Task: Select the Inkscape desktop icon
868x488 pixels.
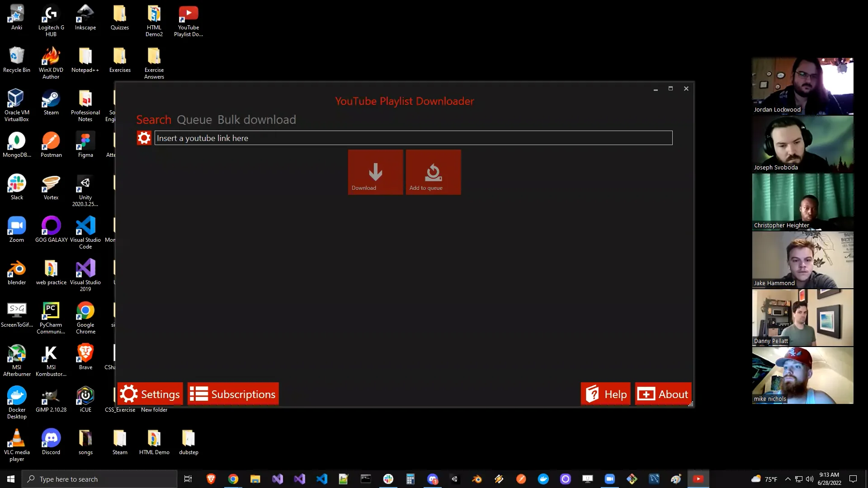Action: click(x=85, y=18)
